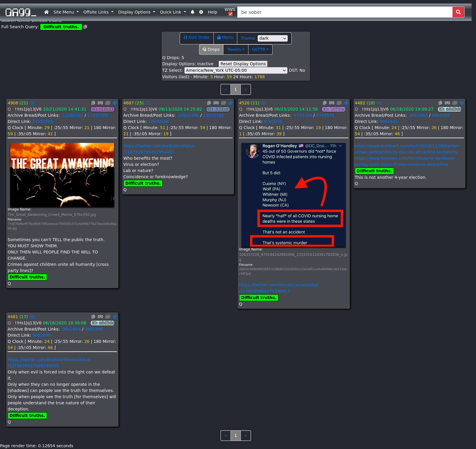Click the red search magnifier button
This screenshot has height=449, width=476.
tap(458, 12)
